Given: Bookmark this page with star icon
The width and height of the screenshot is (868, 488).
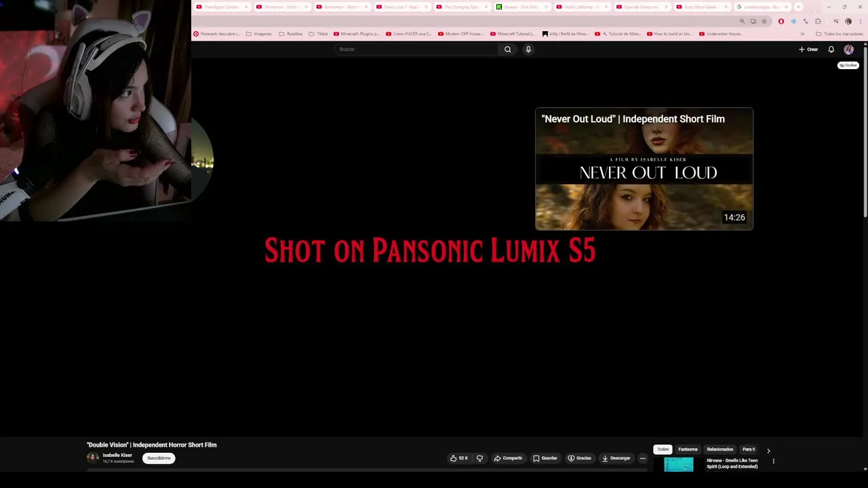Looking at the screenshot, I should [x=764, y=21].
